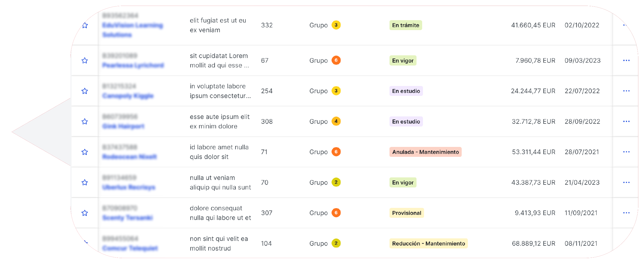Click the yellow Grupo 3 counter badge in row one

[x=336, y=25]
